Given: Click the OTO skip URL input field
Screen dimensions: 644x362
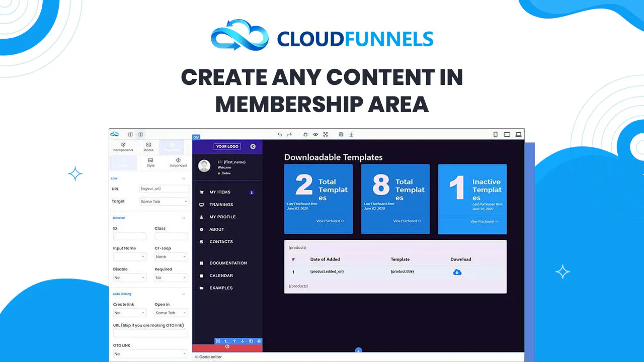Looking at the screenshot, I should pyautogui.click(x=150, y=333).
